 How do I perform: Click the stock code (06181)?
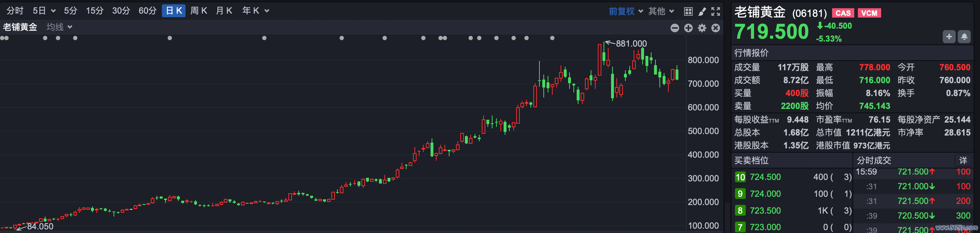[x=810, y=13]
